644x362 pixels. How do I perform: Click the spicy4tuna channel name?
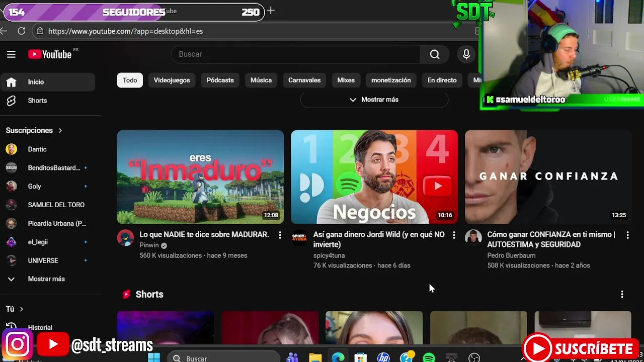click(329, 255)
